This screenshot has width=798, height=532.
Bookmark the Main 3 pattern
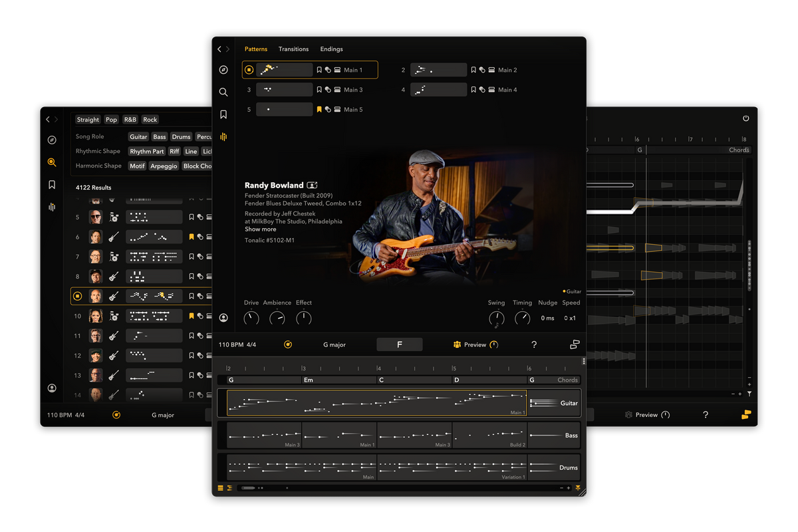click(x=319, y=90)
